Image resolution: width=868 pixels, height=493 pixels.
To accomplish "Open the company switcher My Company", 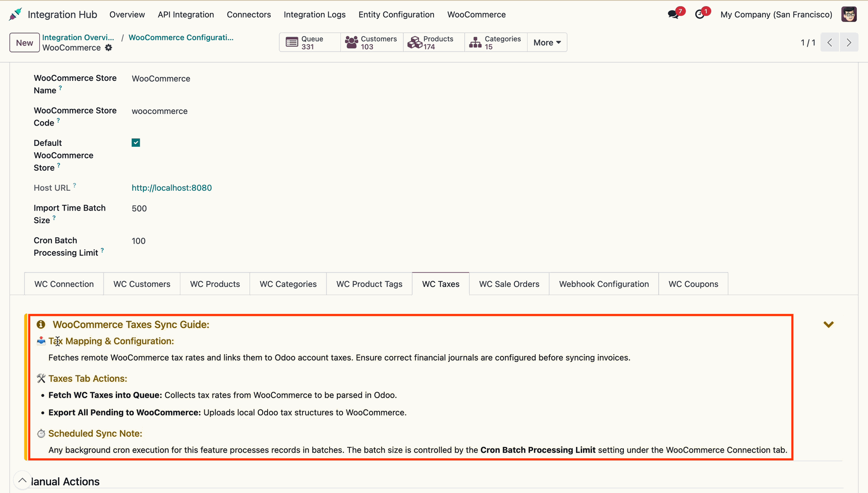I will [x=776, y=14].
